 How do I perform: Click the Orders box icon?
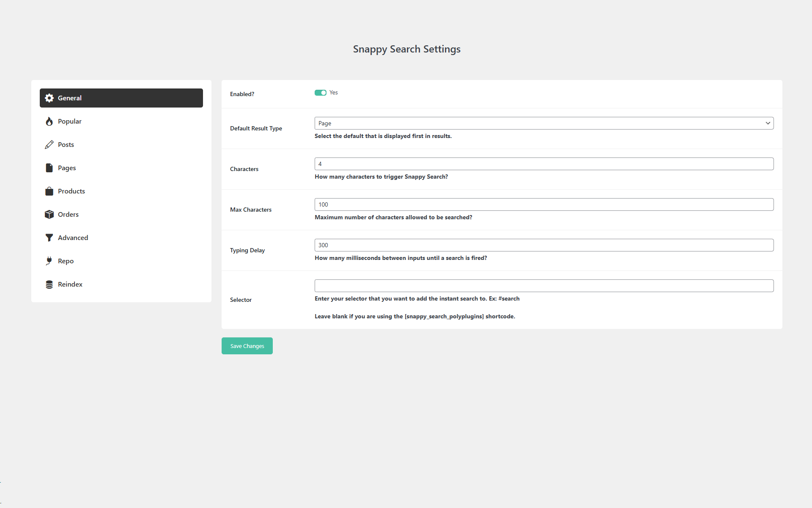pos(49,214)
